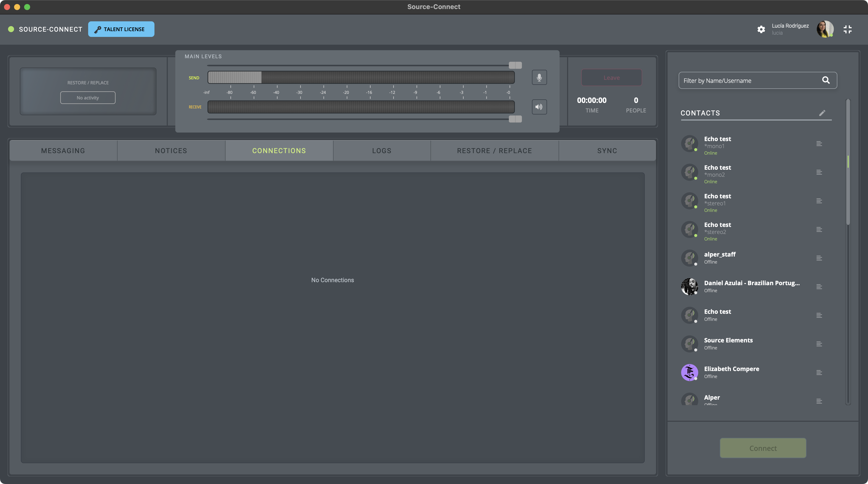Click the search magnifier icon
The width and height of the screenshot is (868, 484).
[x=826, y=80]
